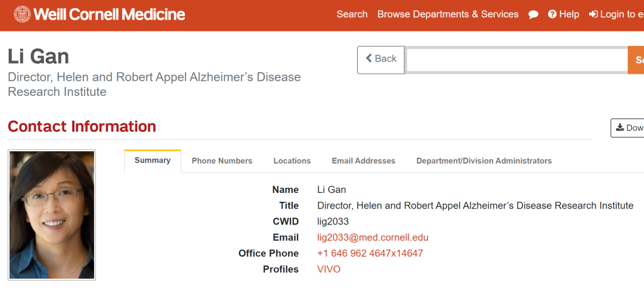The width and height of the screenshot is (644, 290).
Task: Open the VIVO profile link
Action: pyautogui.click(x=329, y=270)
